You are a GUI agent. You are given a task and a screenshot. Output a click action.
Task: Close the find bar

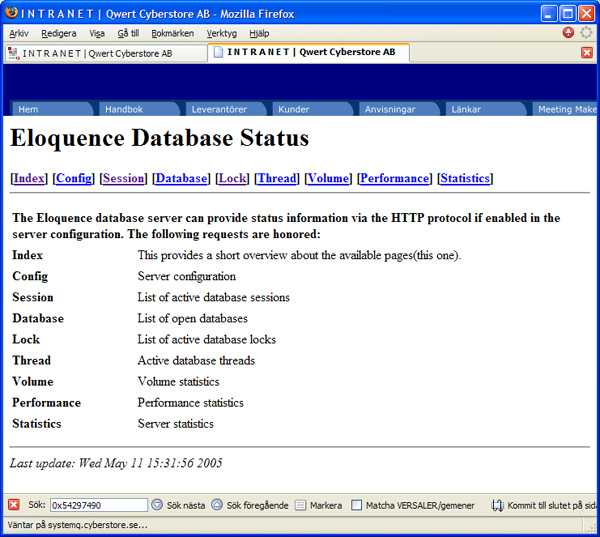coord(14,505)
